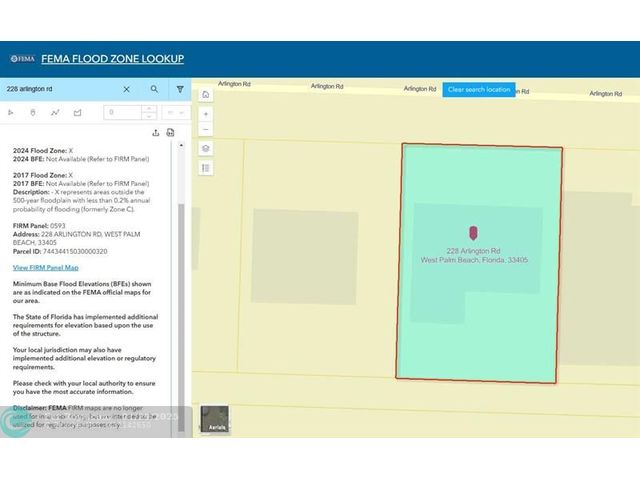Open the filter funnel icon
The width and height of the screenshot is (640, 480).
pyautogui.click(x=180, y=89)
